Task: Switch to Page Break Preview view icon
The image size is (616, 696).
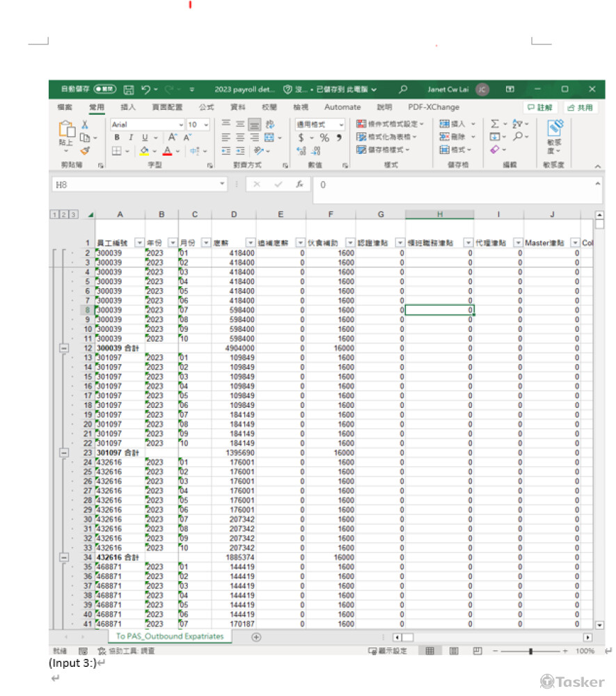Action: click(477, 651)
